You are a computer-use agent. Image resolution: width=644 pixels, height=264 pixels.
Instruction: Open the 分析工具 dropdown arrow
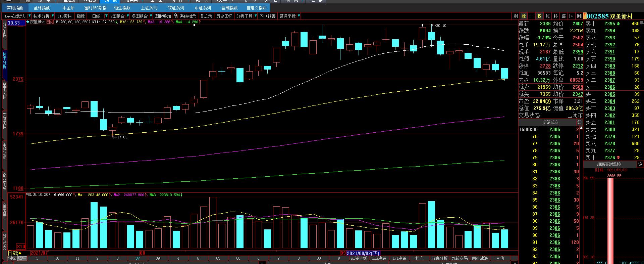[255, 16]
